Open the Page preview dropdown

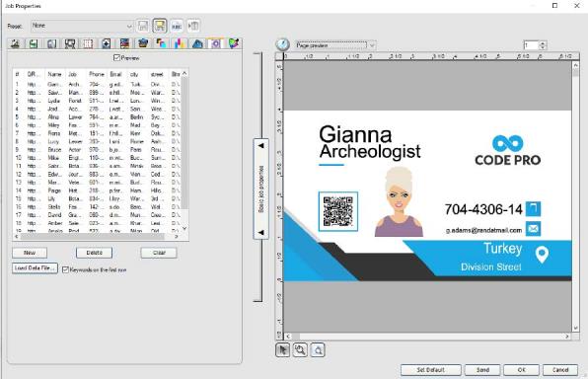(335, 45)
